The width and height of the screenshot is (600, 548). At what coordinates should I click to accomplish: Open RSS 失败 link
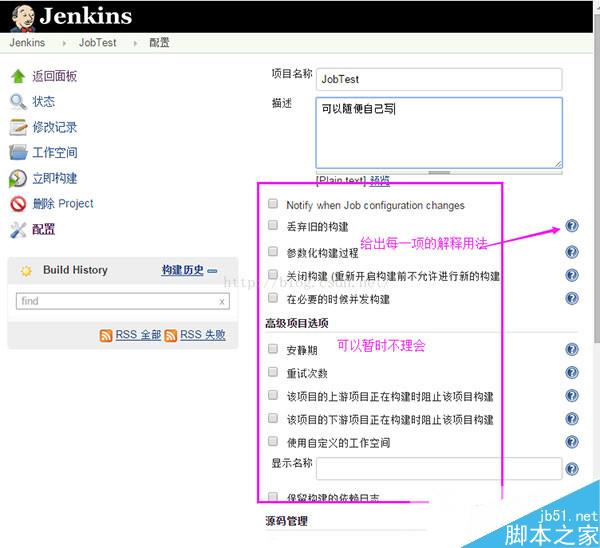pos(203,335)
